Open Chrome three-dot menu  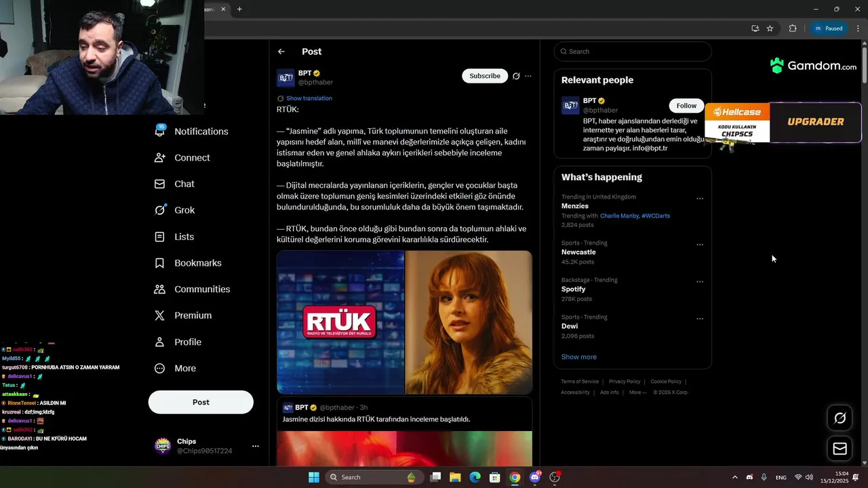(x=858, y=28)
